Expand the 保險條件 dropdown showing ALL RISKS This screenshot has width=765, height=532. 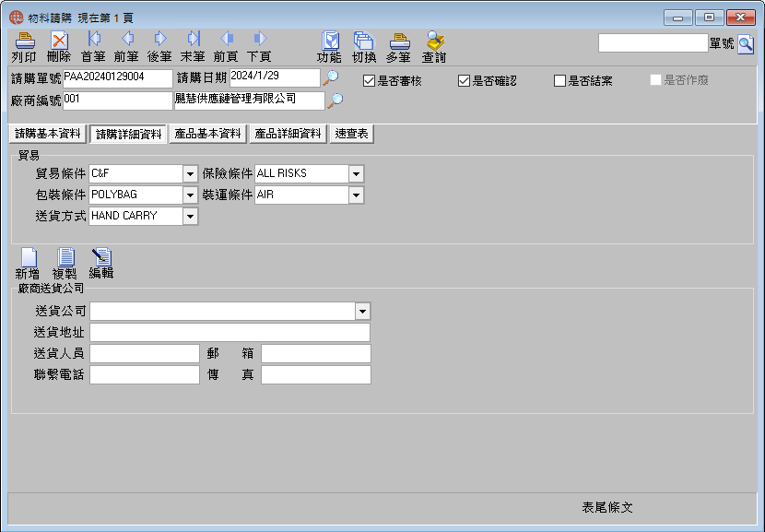[356, 173]
